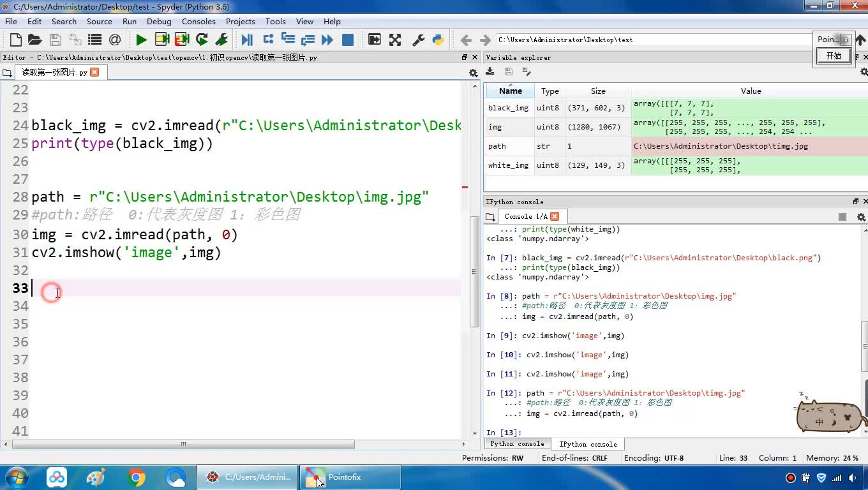
Task: Click the 开始 button in Pointofix
Action: pyautogui.click(x=834, y=56)
